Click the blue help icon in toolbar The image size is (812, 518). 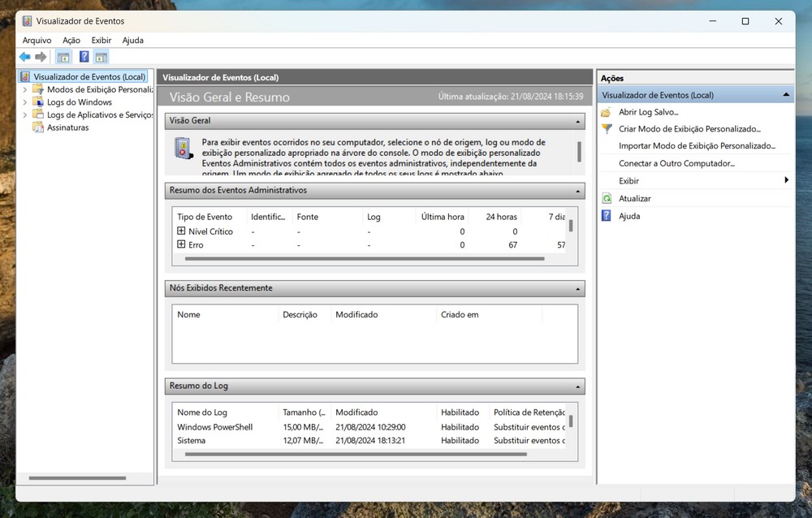[x=84, y=57]
